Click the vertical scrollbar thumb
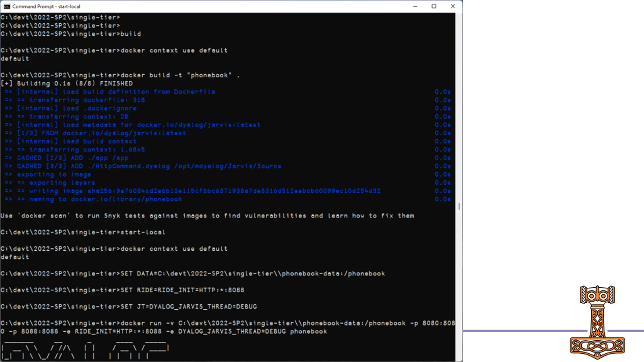This screenshot has height=362, width=644. (x=459, y=207)
